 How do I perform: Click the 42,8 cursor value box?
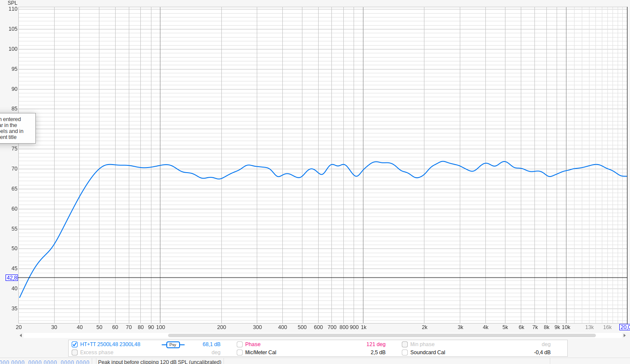coord(12,278)
